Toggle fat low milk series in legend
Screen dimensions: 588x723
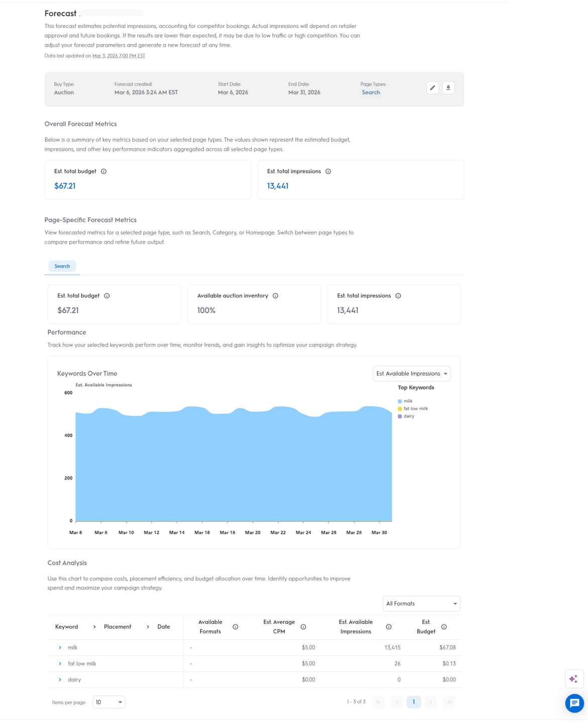point(413,409)
